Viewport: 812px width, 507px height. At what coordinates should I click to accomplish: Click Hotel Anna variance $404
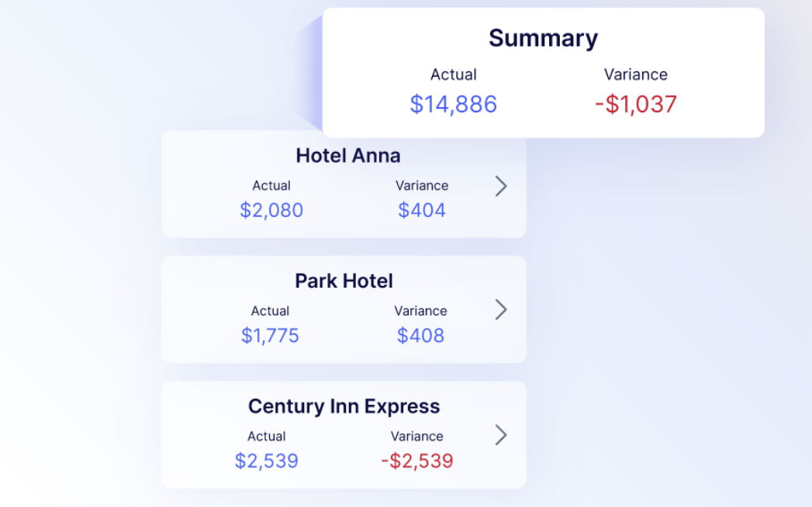[x=422, y=210]
